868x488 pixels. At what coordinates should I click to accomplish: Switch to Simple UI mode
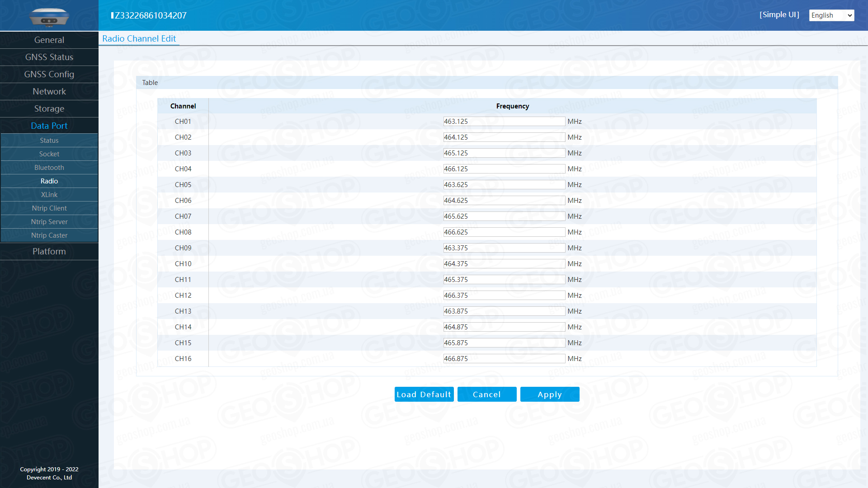coord(779,15)
